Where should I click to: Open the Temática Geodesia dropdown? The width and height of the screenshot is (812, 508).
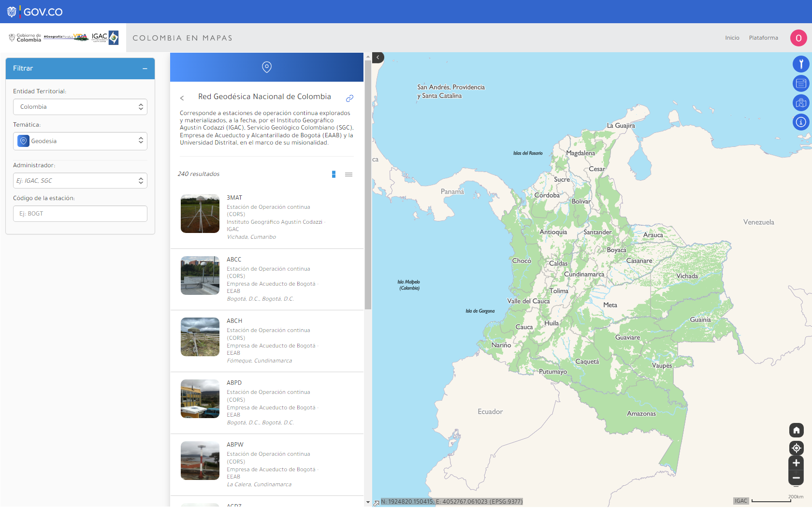pos(80,141)
